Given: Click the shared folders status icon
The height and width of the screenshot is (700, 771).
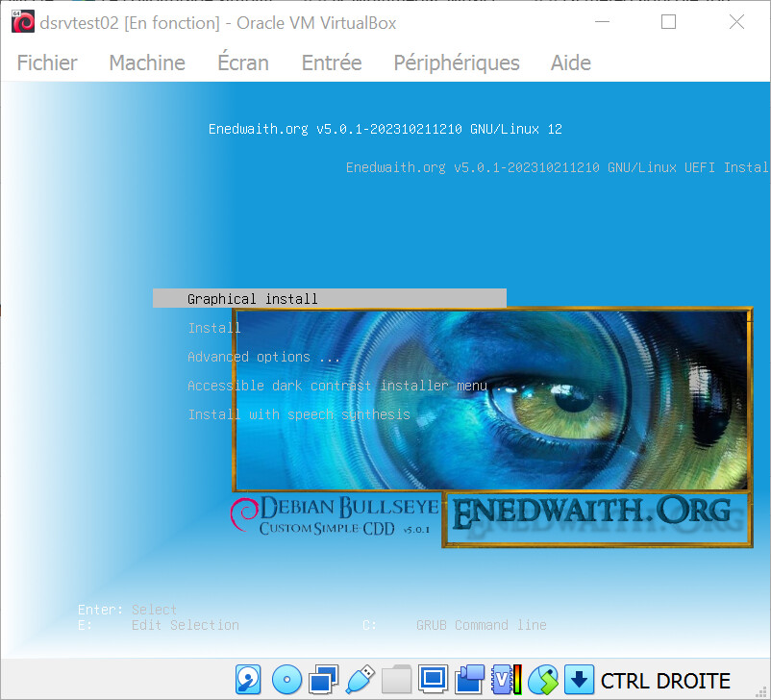Looking at the screenshot, I should click(397, 680).
